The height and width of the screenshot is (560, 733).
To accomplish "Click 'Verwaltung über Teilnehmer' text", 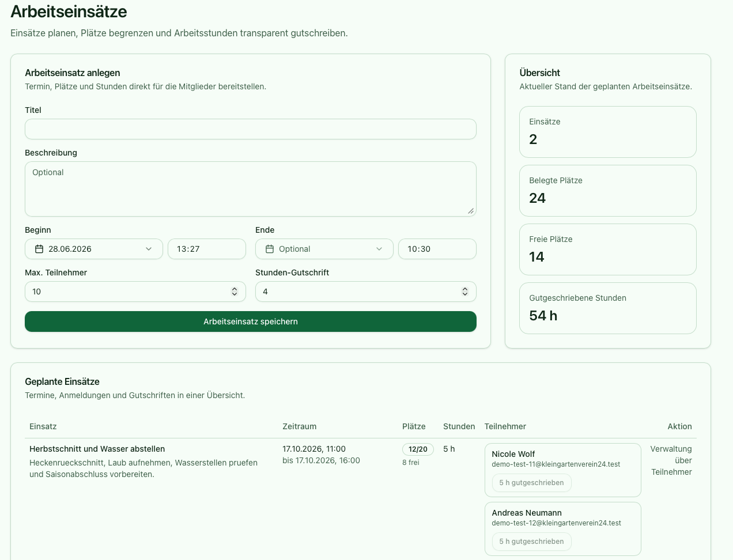I will tap(671, 460).
